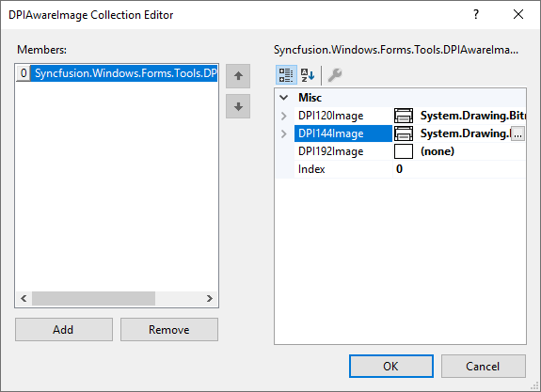Viewport: 541px width, 392px height.
Task: Move selected member down
Action: (x=238, y=106)
